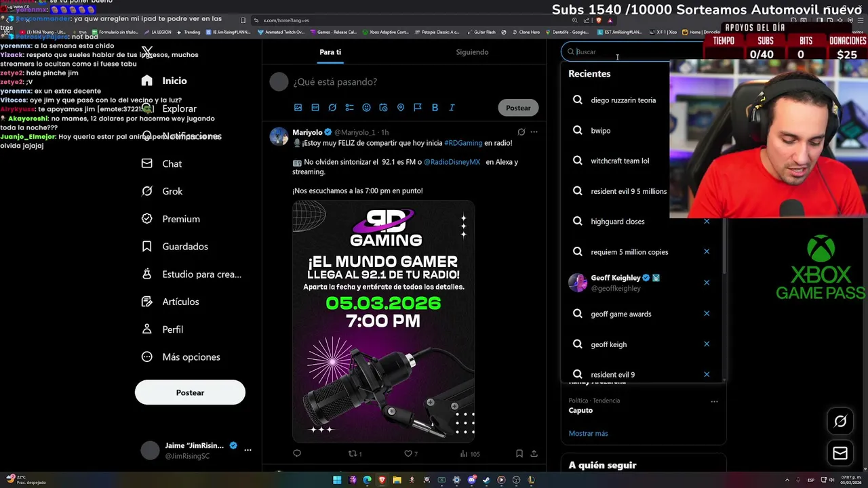Select recent search 'witchcraft team lol'
The height and width of the screenshot is (488, 868).
(620, 161)
